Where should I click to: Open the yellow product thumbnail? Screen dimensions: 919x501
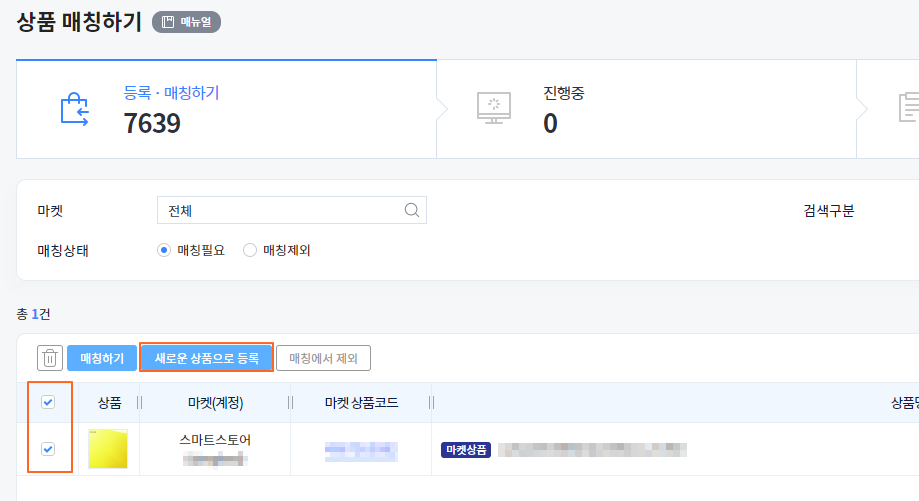108,449
